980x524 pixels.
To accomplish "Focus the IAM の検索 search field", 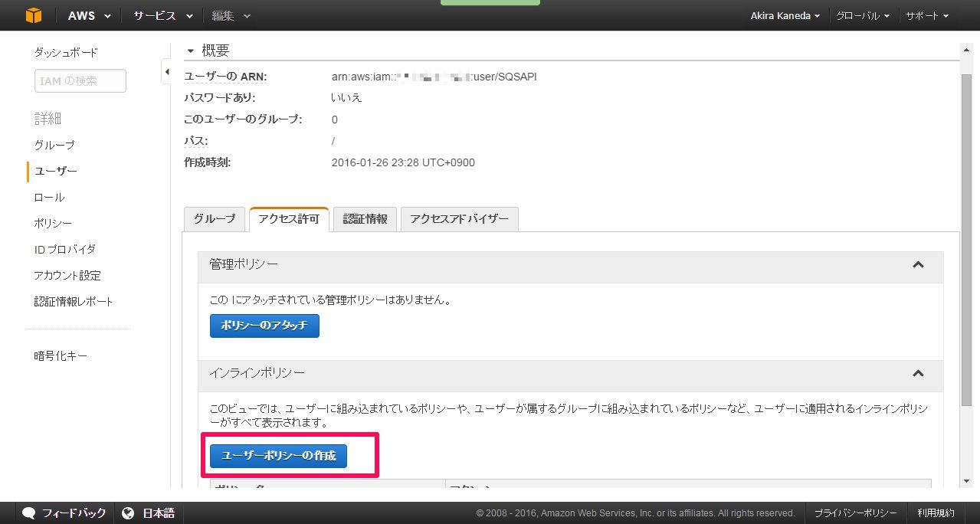I will pyautogui.click(x=80, y=80).
